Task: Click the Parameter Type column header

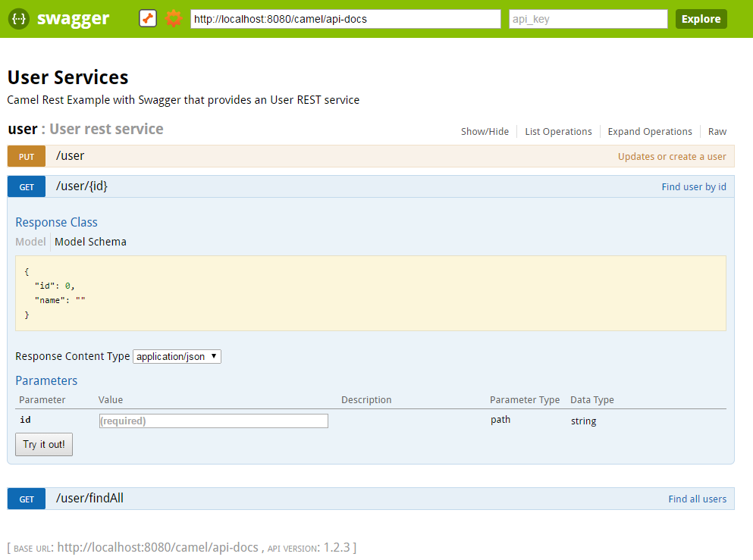Action: 525,399
